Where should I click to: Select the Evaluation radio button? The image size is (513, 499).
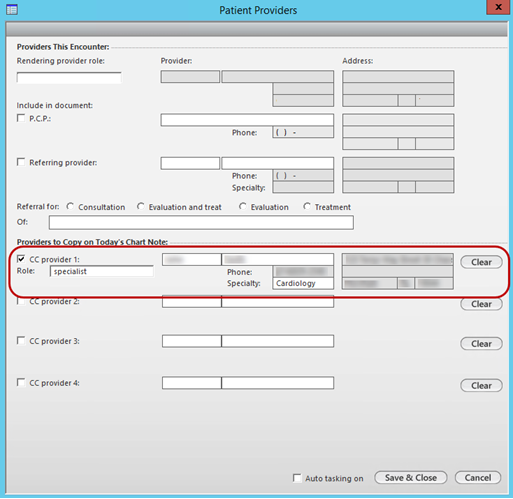(x=243, y=206)
